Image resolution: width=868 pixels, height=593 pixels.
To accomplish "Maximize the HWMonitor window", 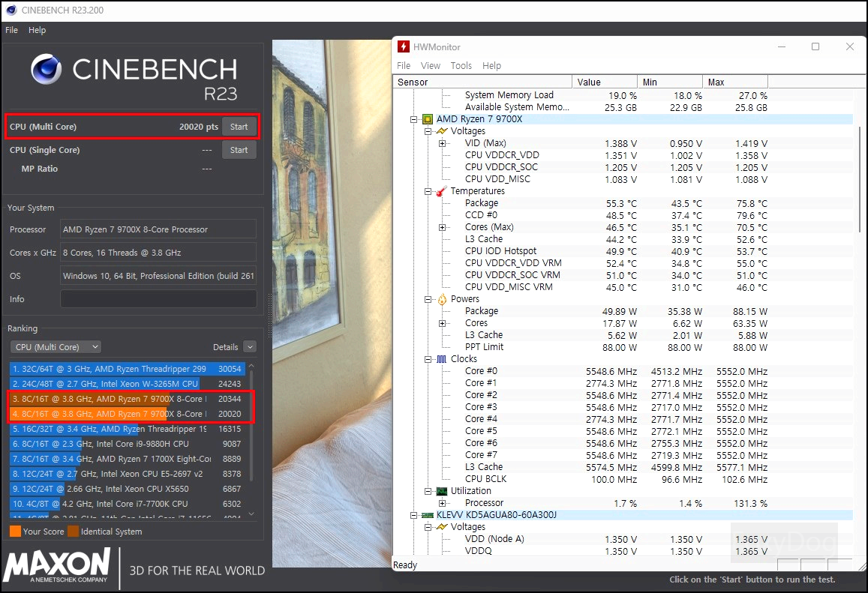I will tap(815, 46).
